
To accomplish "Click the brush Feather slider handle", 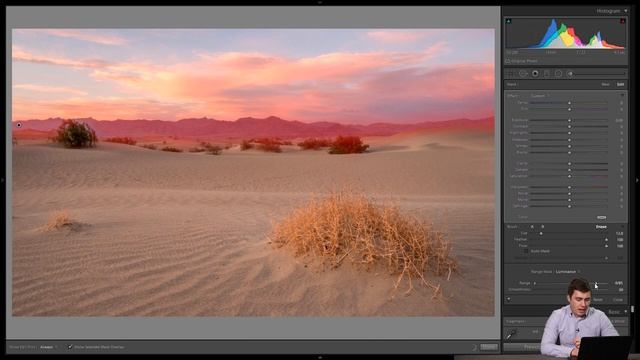I will tap(606, 240).
